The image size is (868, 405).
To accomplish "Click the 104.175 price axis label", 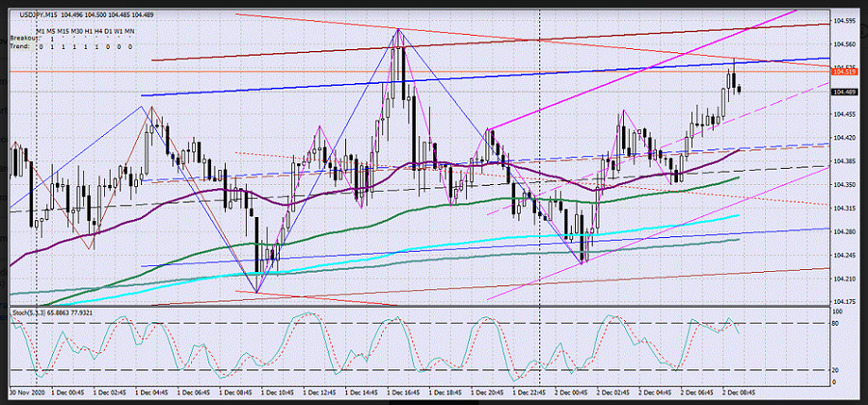I will [844, 302].
